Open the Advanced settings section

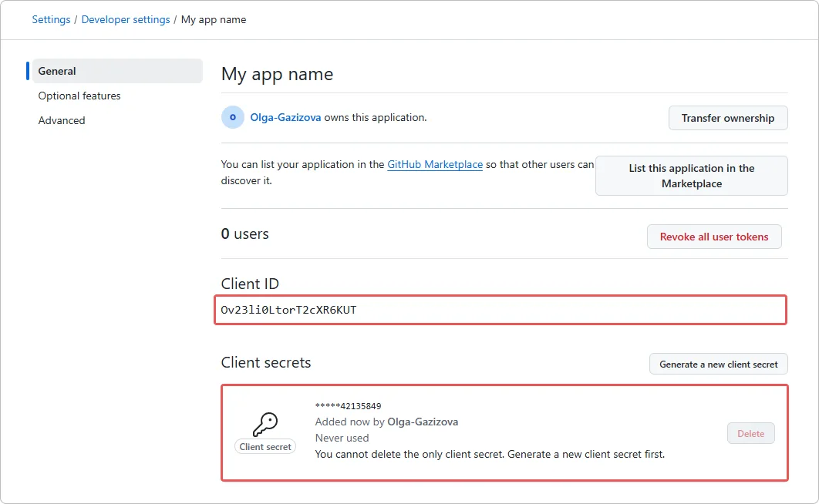61,120
